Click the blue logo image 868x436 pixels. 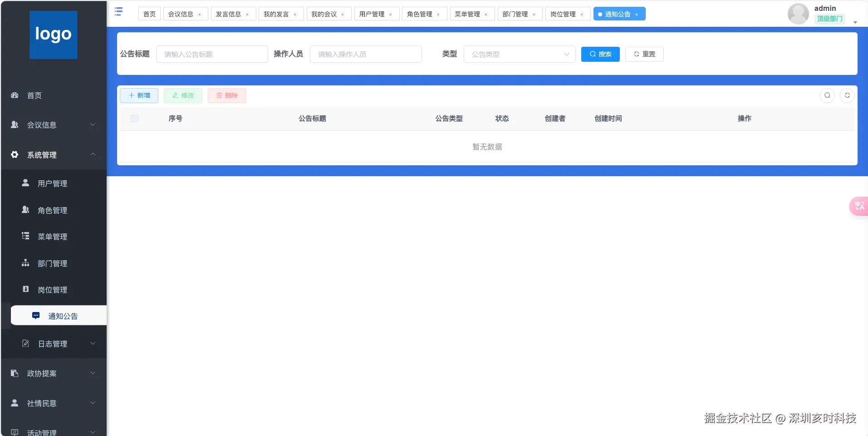click(x=54, y=35)
